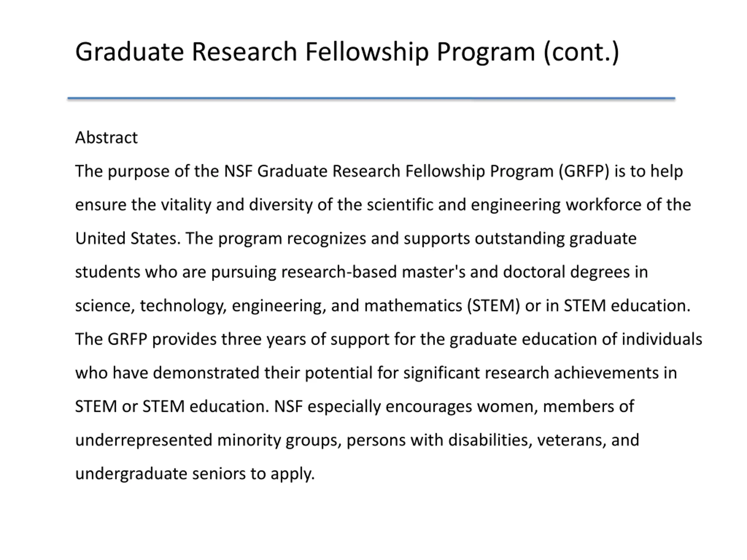Click the phrase 'doctoral degrees in'

tap(575, 272)
